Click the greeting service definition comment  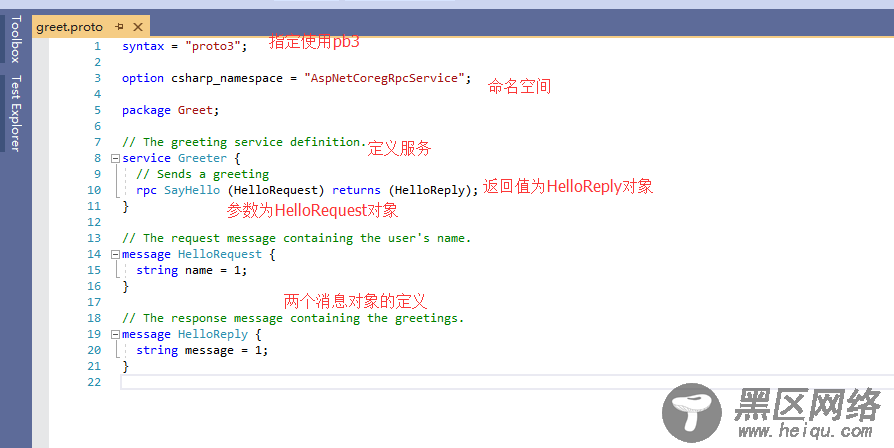[243, 142]
